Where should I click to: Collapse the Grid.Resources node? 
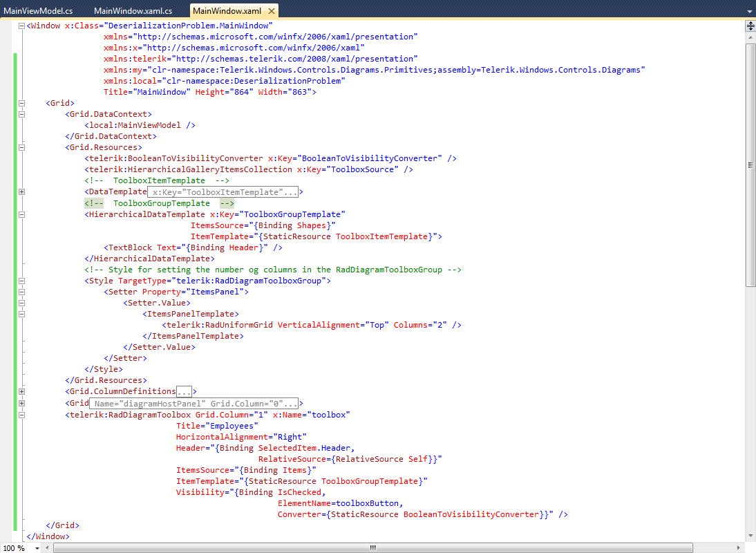click(x=21, y=147)
